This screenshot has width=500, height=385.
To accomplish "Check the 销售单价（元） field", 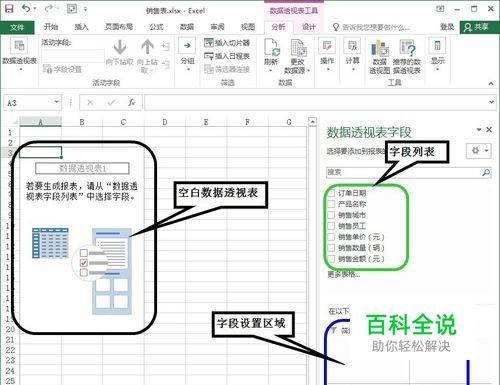I will pyautogui.click(x=331, y=237).
